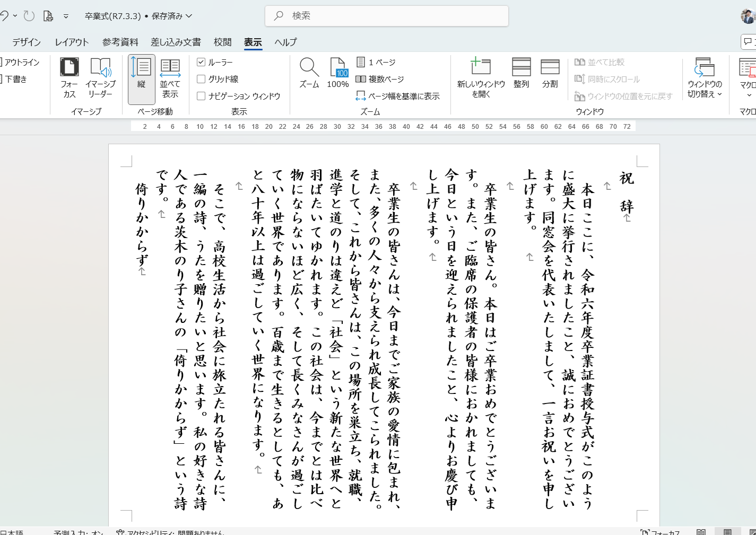Set zoom to 100%
This screenshot has width=756, height=535.
(x=338, y=73)
